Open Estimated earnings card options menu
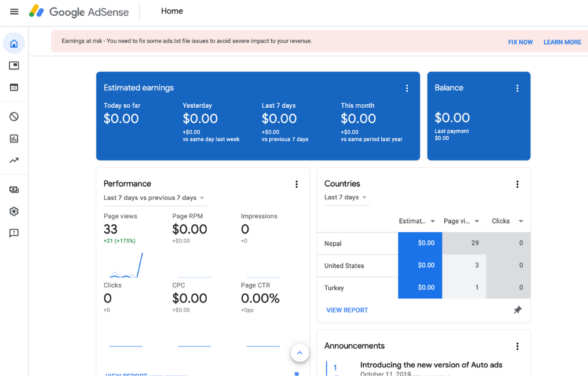This screenshot has height=376, width=588. (x=407, y=88)
